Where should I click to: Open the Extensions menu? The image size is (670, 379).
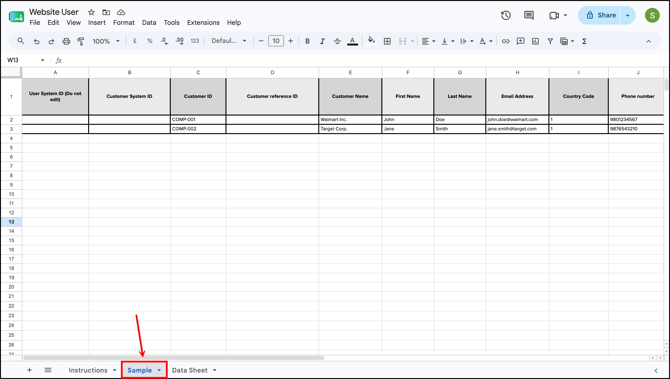click(x=203, y=23)
